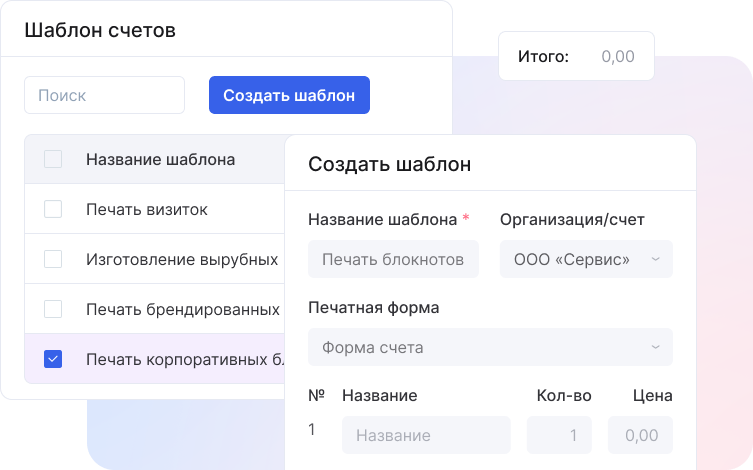Screen dimensions: 753x470
Task: Check the Печать визиток checkbox
Action: point(53,209)
